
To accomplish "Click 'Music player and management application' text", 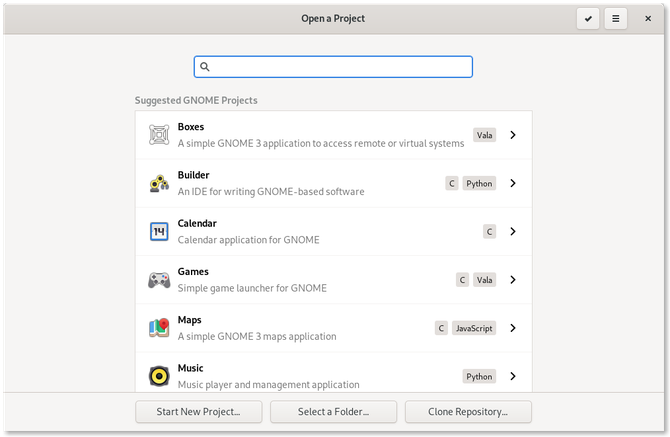I will coord(268,384).
